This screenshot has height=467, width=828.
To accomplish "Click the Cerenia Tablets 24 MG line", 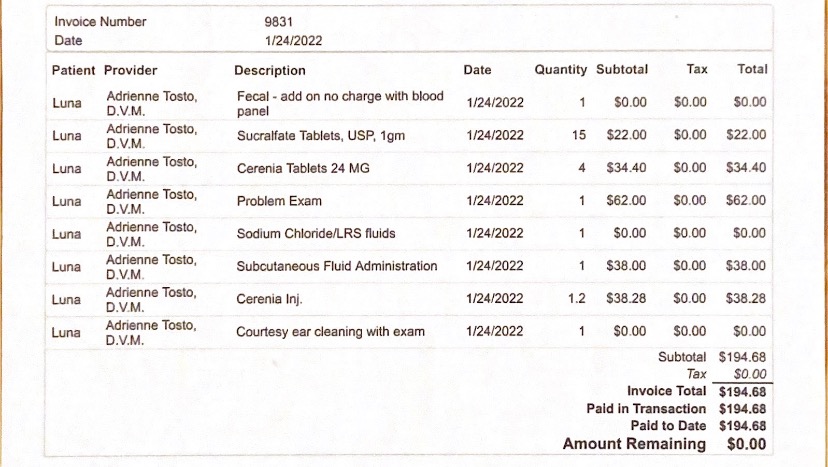I will point(303,168).
